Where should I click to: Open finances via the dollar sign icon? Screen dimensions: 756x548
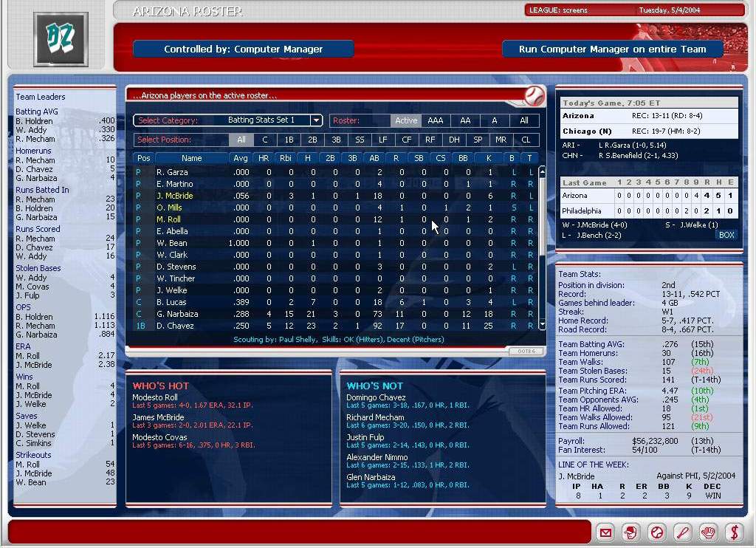(x=733, y=532)
